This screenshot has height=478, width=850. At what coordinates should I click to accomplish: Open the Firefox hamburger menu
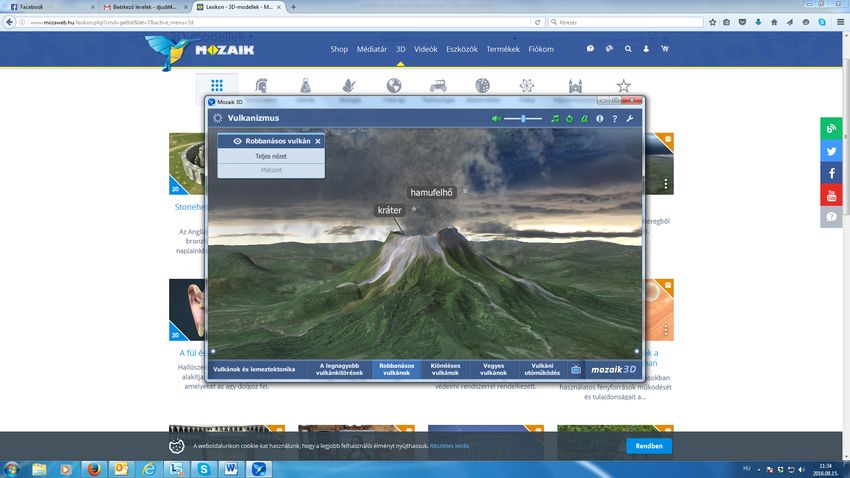840,22
